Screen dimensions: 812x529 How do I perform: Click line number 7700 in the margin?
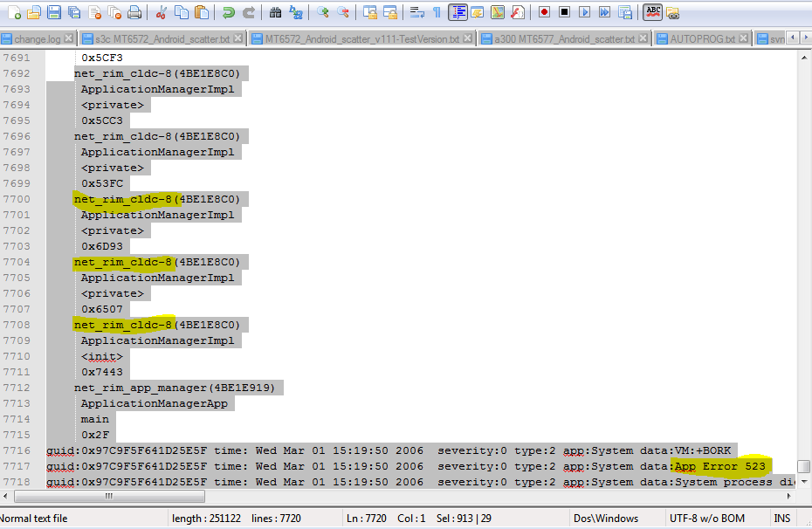pyautogui.click(x=17, y=199)
